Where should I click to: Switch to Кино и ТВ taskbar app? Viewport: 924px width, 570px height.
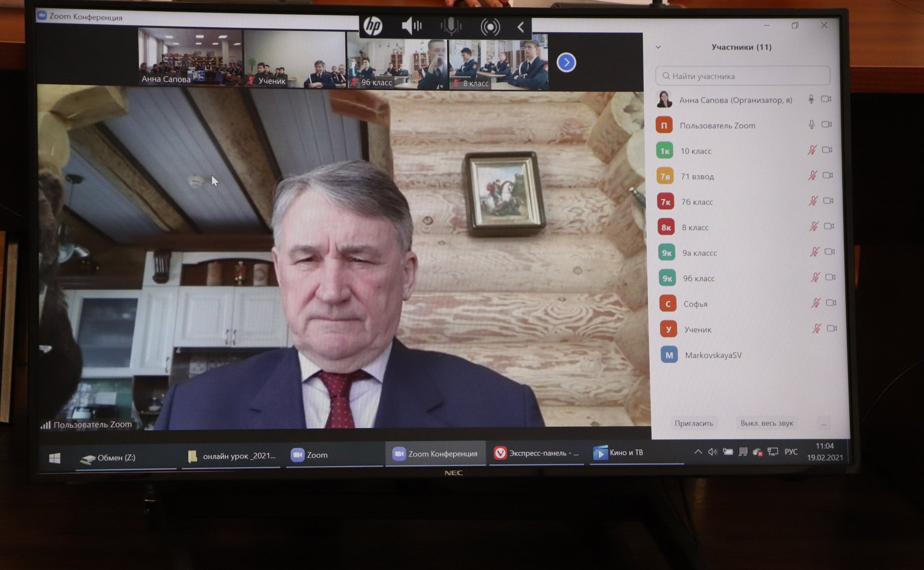point(619,453)
